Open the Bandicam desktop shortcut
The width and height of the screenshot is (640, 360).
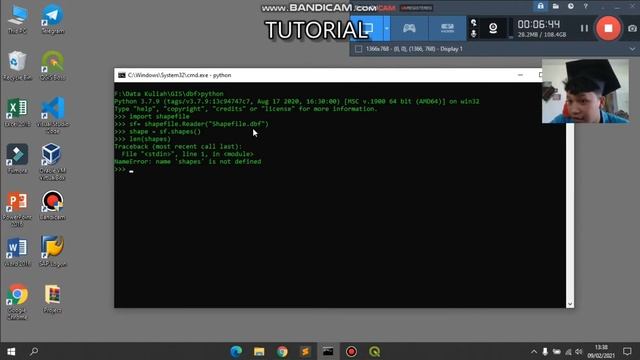click(x=53, y=205)
